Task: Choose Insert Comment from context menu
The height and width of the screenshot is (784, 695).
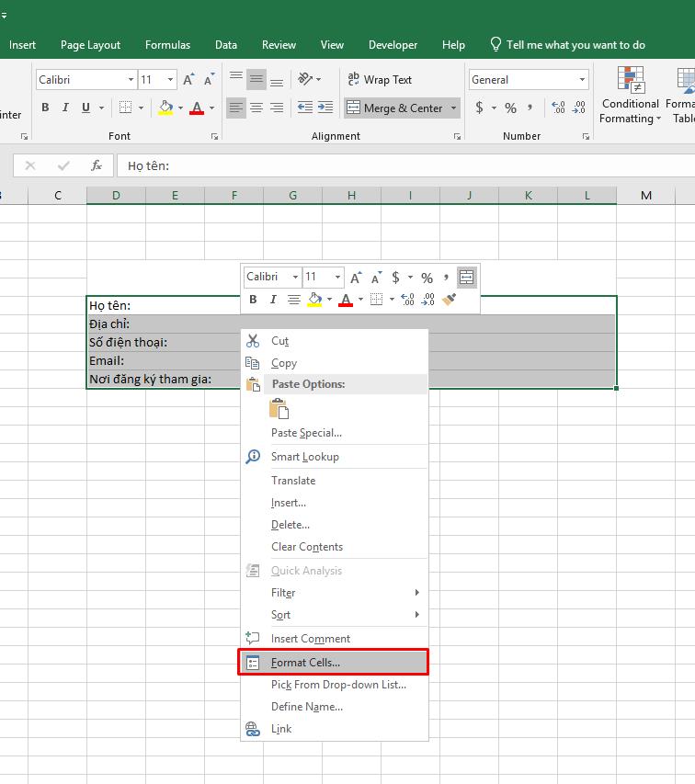Action: (335, 639)
